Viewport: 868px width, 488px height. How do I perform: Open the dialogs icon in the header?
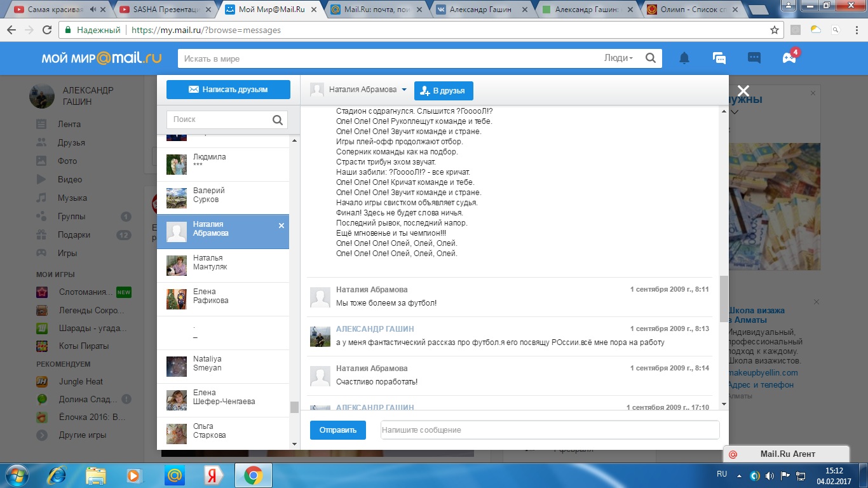click(x=719, y=58)
